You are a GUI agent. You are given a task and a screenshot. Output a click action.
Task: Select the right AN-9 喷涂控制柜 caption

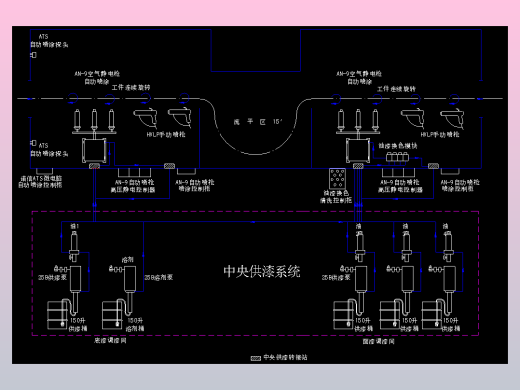pyautogui.click(x=460, y=185)
